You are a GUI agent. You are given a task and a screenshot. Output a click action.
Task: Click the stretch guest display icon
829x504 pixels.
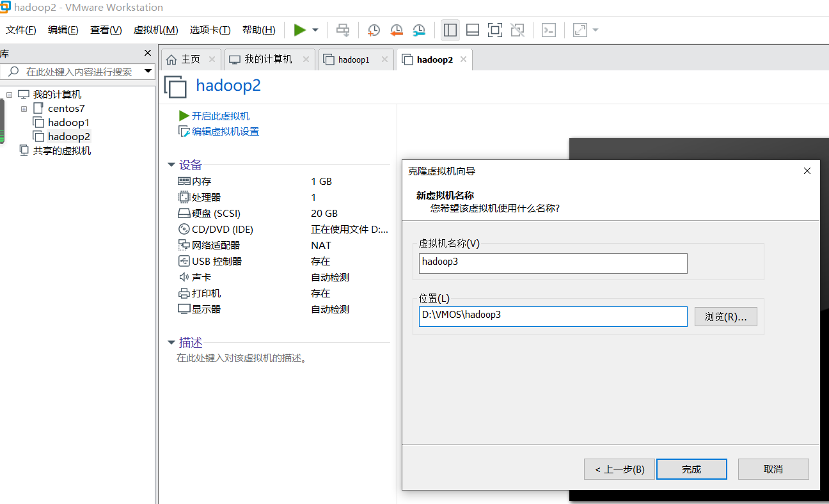pyautogui.click(x=580, y=30)
